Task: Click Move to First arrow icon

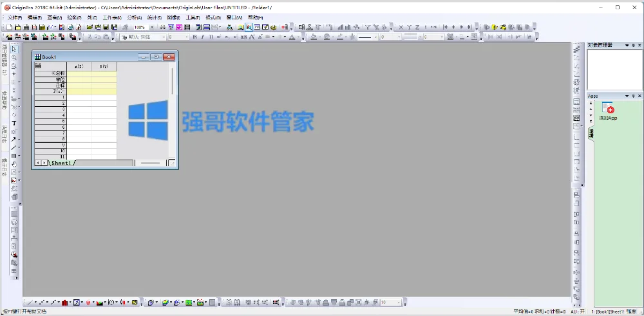Action: click(445, 27)
